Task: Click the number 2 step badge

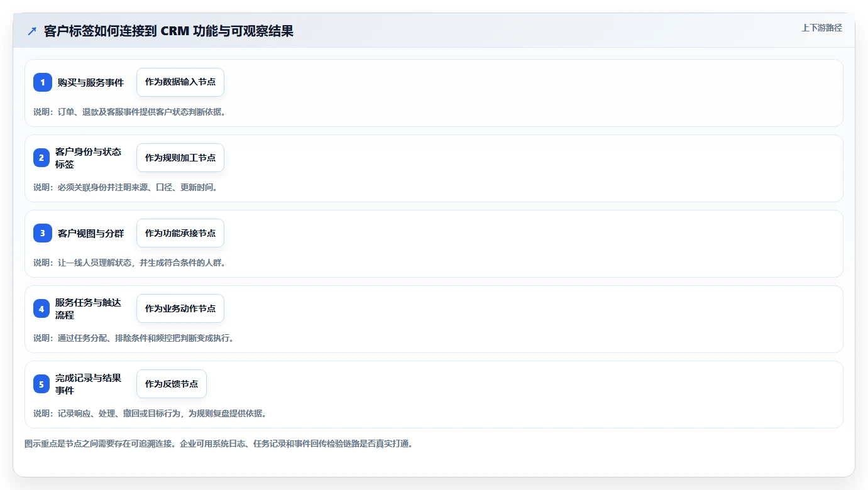Action: point(42,158)
